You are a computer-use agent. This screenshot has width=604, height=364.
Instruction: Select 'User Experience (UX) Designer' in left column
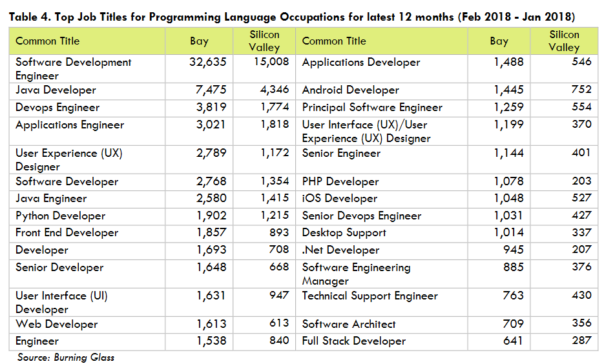pos(69,159)
